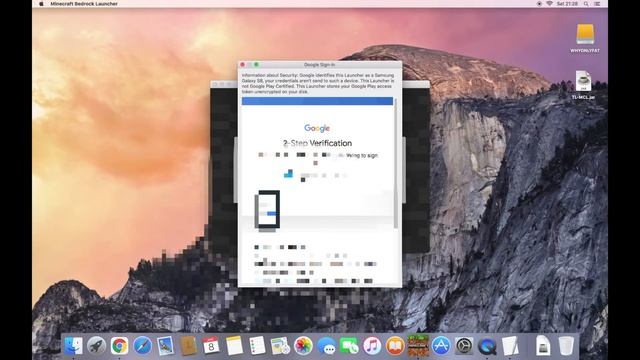The image size is (640, 360).
Task: Open Notification Center list icon
Action: point(597,4)
